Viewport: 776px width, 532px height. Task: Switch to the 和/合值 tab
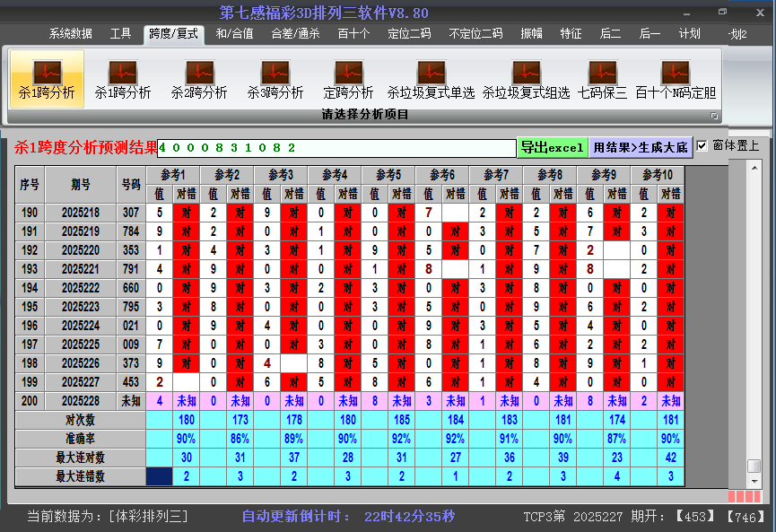(234, 34)
